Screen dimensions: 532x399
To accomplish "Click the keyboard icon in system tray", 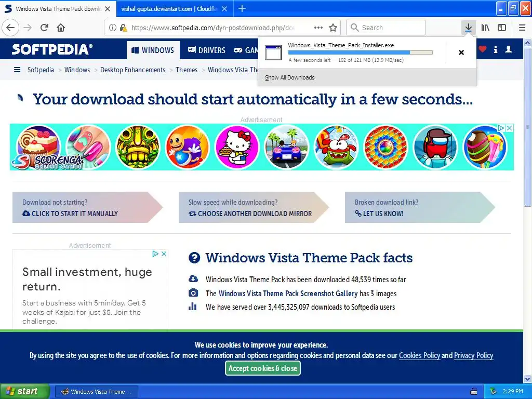I will coord(474,392).
